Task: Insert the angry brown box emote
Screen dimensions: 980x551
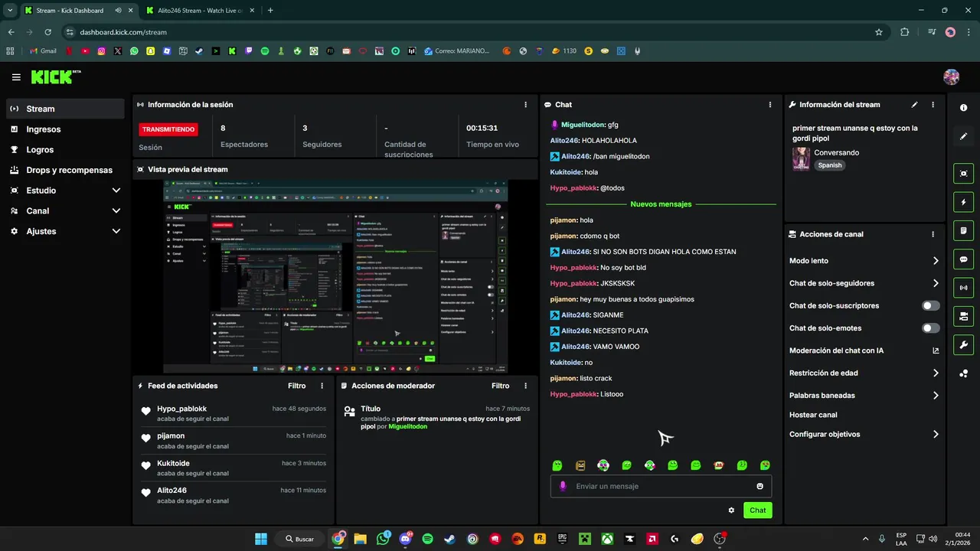Action: pyautogui.click(x=580, y=465)
